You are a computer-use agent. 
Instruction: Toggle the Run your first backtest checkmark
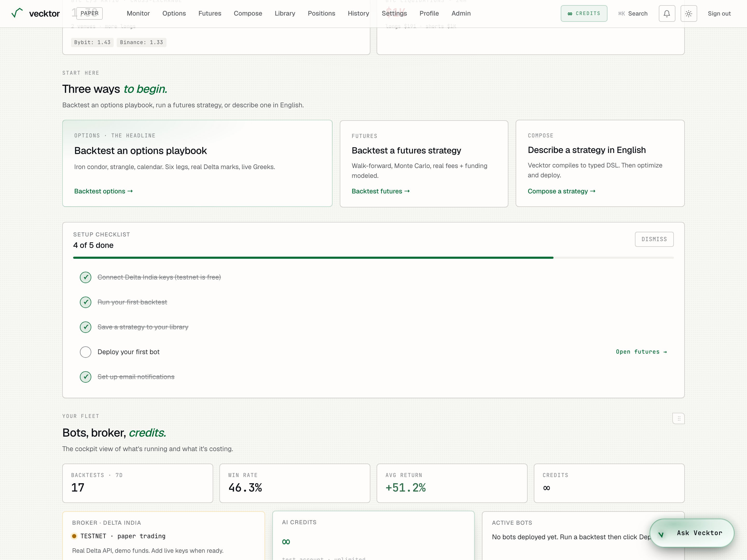[x=85, y=302]
